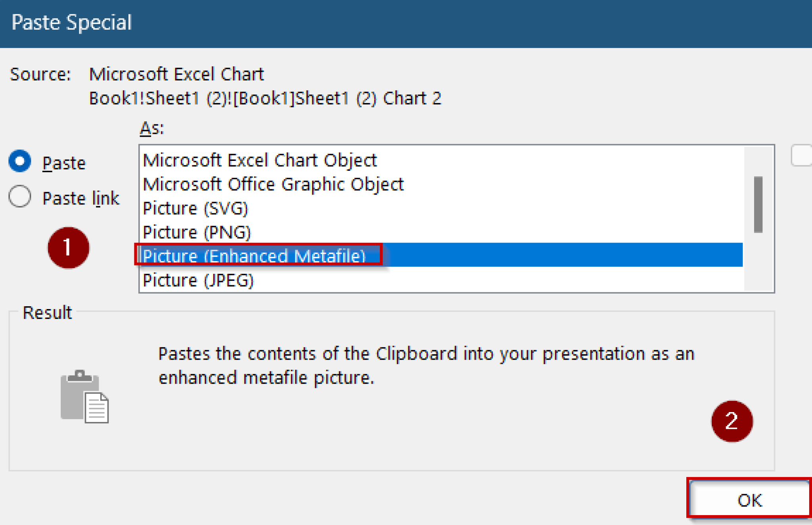Image resolution: width=812 pixels, height=525 pixels.
Task: Click the Paste Special title bar
Action: click(71, 23)
